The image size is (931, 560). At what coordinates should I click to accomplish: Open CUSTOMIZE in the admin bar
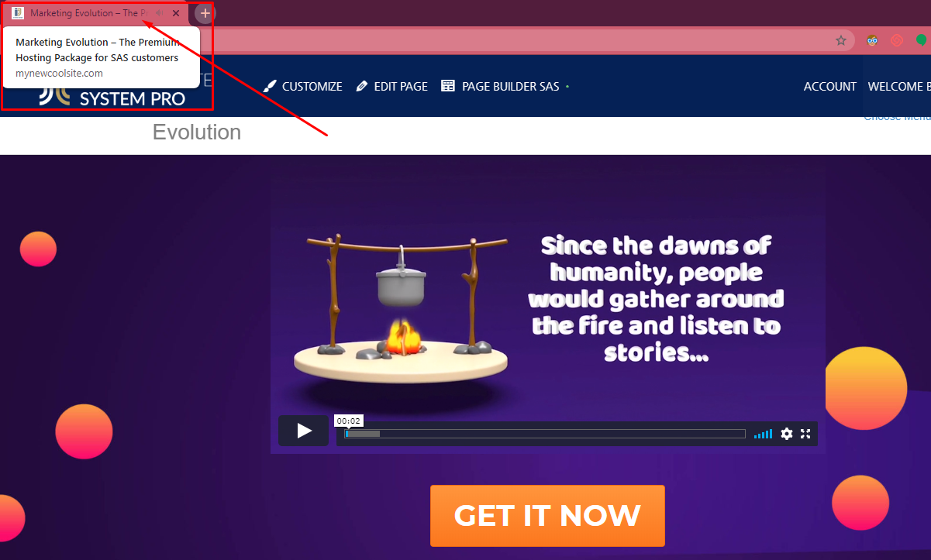click(x=303, y=86)
